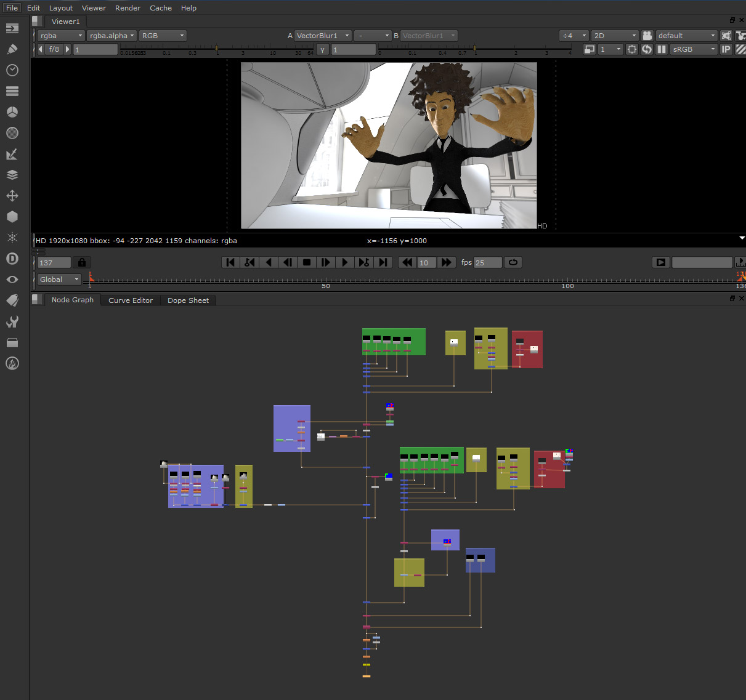Open the Time nodes menu (clock icon)
This screenshot has height=700, width=746.
(12, 70)
